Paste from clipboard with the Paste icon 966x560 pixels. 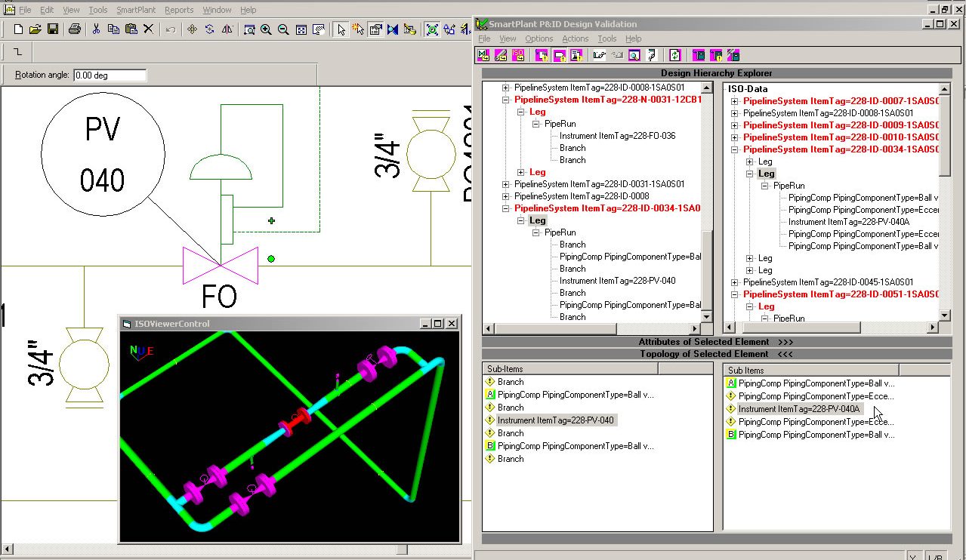[131, 29]
